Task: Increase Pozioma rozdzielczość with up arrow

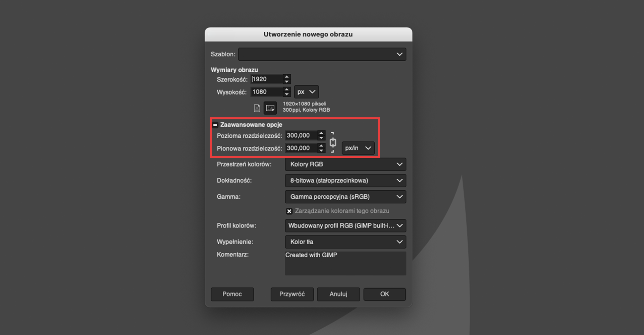Action: pos(321,133)
